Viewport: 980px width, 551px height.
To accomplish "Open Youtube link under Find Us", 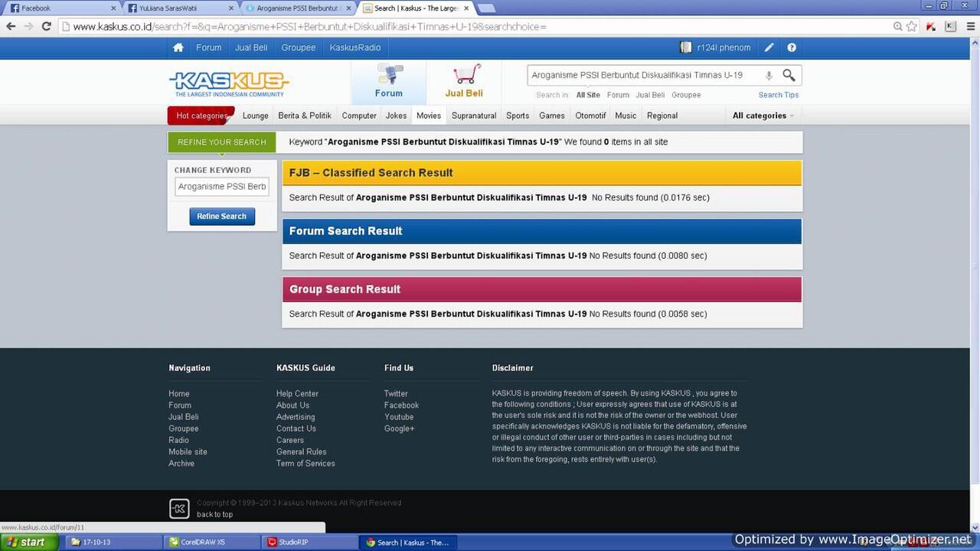I will [x=399, y=417].
